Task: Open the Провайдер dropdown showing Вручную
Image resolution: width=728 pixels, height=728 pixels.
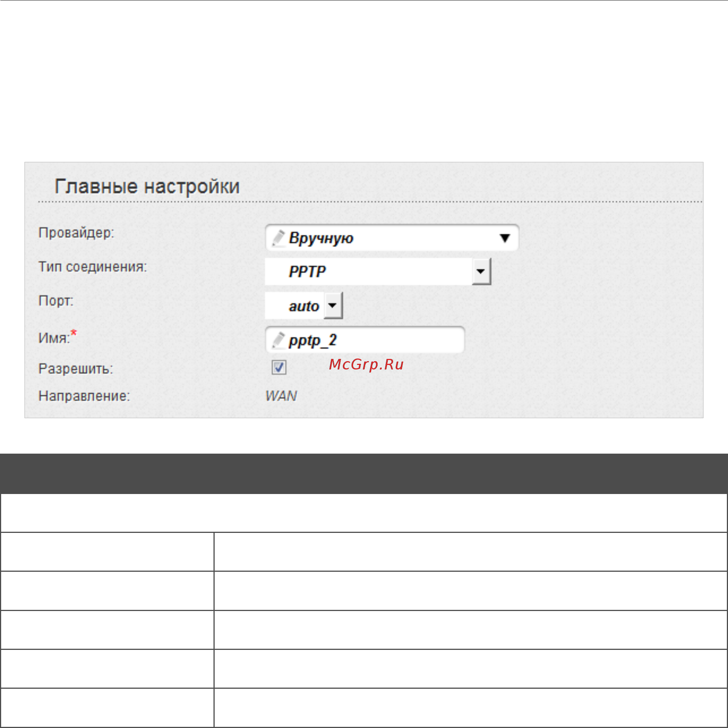Action: 392,238
